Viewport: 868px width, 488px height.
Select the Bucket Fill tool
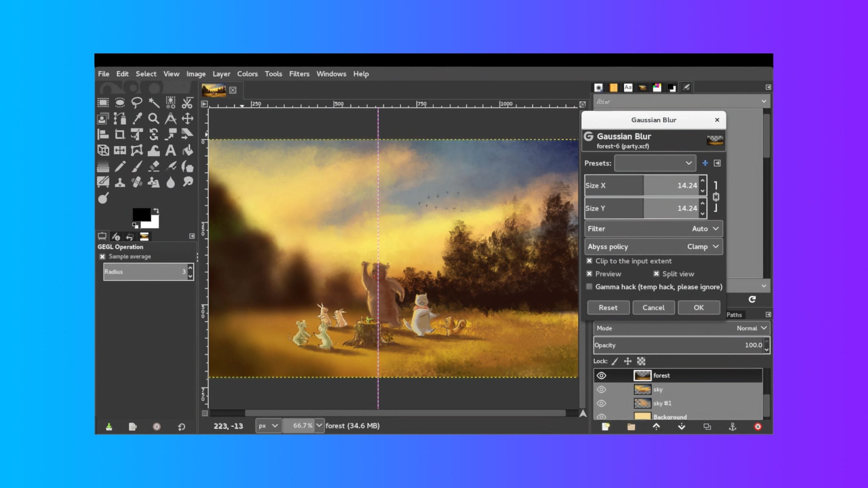click(x=187, y=150)
